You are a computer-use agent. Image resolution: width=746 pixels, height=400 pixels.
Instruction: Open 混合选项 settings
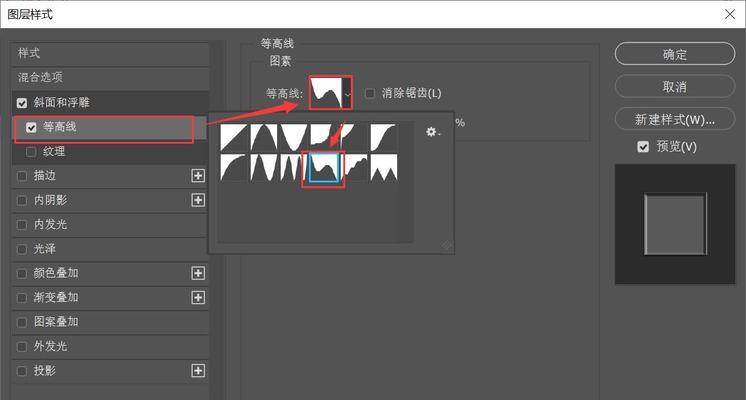pyautogui.click(x=110, y=78)
